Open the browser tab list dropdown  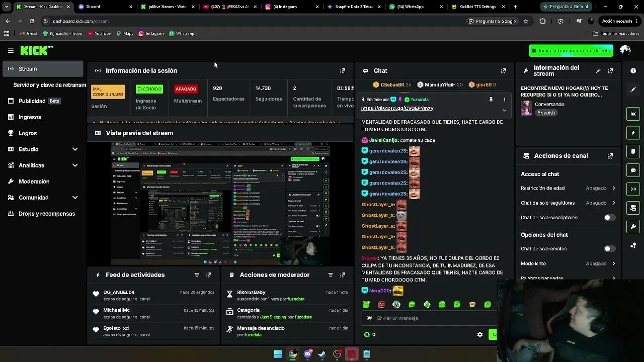[x=6, y=7]
